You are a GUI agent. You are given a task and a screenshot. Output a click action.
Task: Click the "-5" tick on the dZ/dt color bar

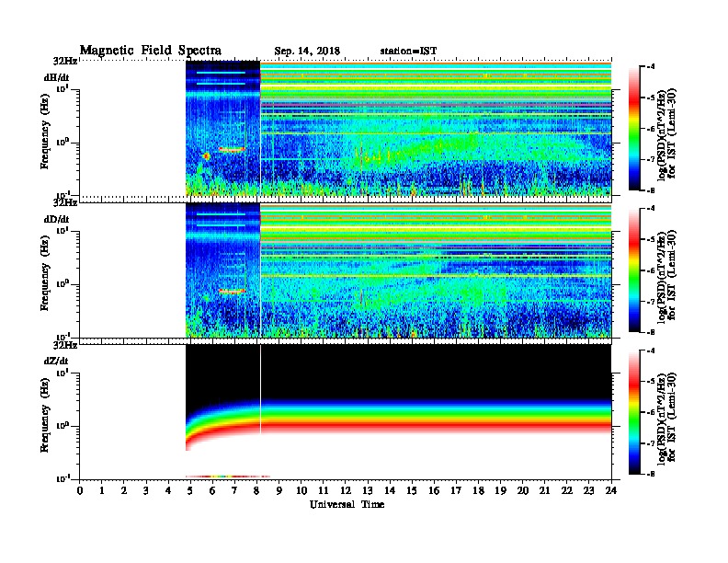tap(651, 382)
